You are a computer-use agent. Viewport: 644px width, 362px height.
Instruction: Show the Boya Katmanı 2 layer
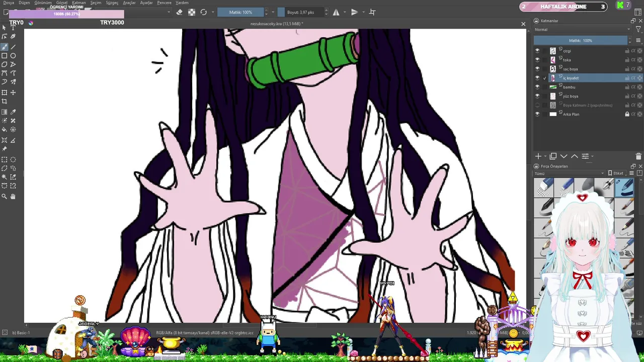[x=537, y=105]
